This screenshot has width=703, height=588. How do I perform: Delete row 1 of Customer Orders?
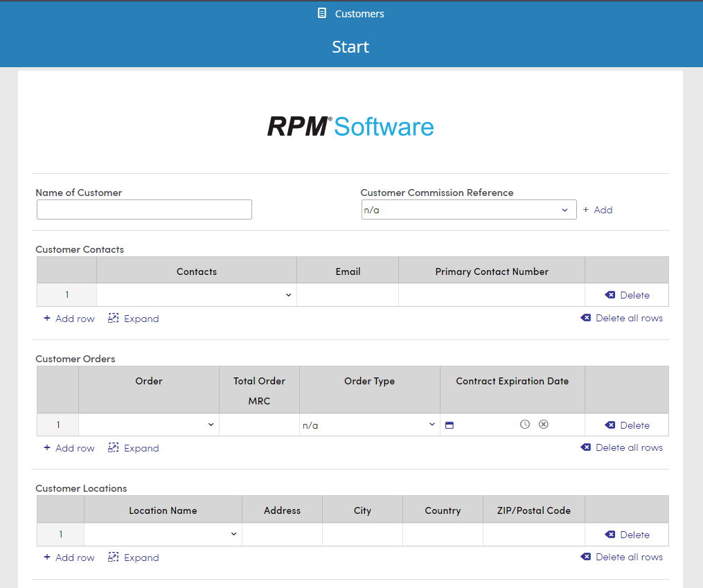(627, 424)
